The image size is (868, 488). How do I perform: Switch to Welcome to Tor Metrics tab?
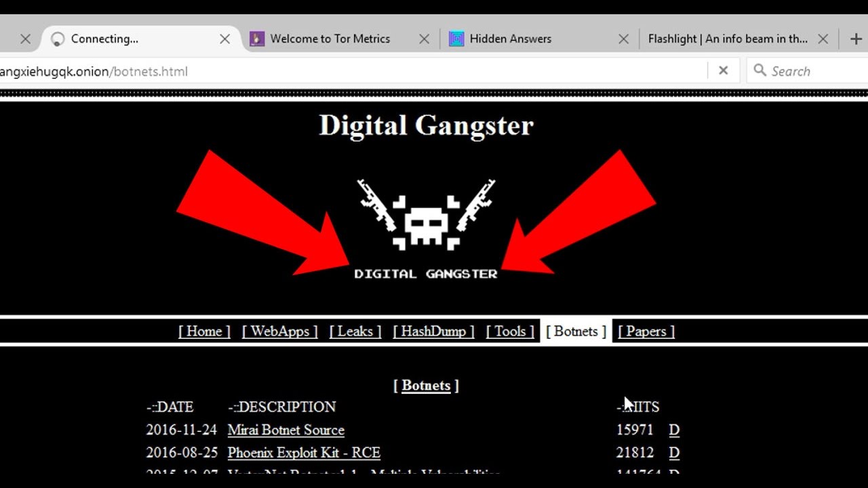(339, 39)
